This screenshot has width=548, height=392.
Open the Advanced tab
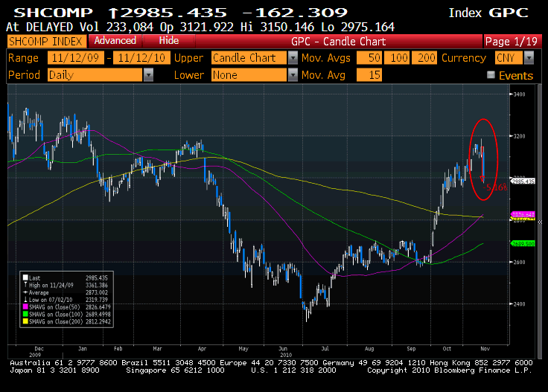click(x=115, y=41)
